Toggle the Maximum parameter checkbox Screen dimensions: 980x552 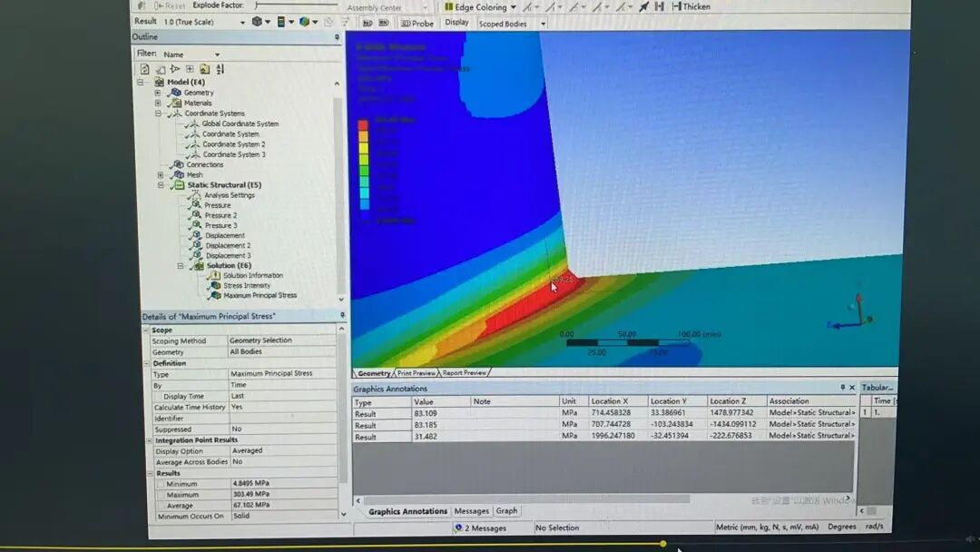pyautogui.click(x=162, y=495)
